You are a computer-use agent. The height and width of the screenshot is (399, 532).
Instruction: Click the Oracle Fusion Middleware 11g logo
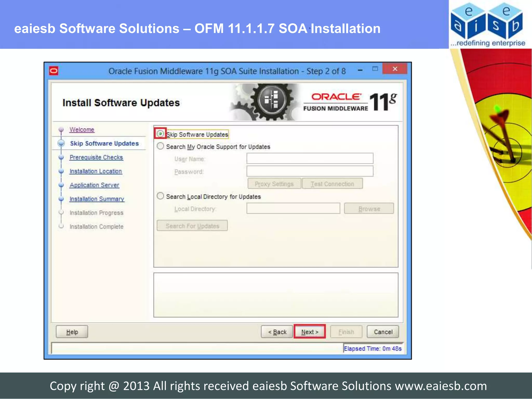pos(350,102)
